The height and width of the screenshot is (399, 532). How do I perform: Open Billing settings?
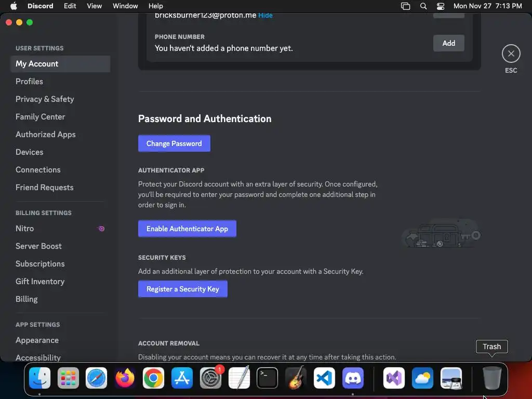(x=60, y=299)
